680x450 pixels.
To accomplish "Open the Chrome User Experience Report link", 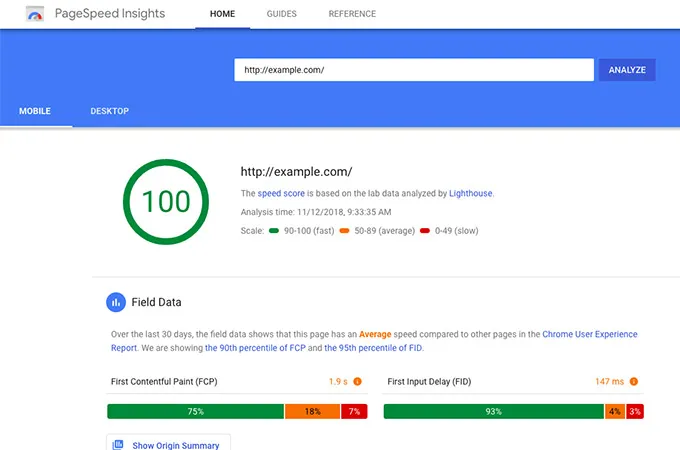I will [x=588, y=335].
